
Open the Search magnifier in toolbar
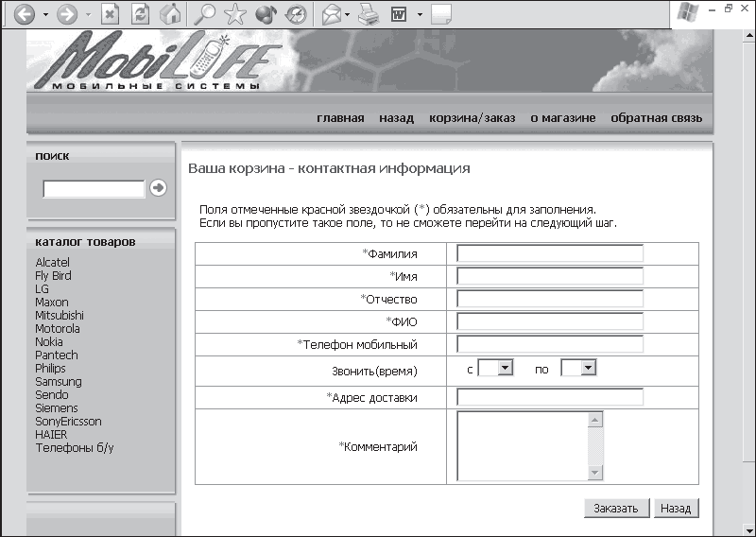click(x=204, y=14)
